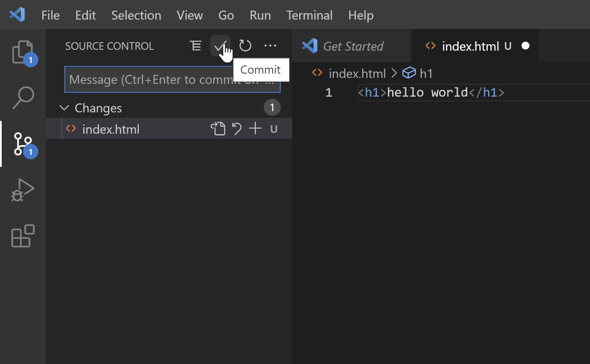Select the Source Control activity icon

point(23,144)
